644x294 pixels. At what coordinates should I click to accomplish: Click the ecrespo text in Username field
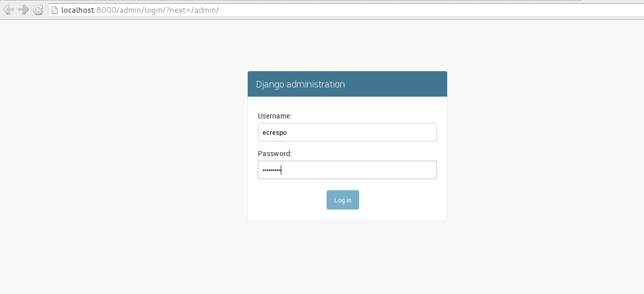click(x=274, y=132)
